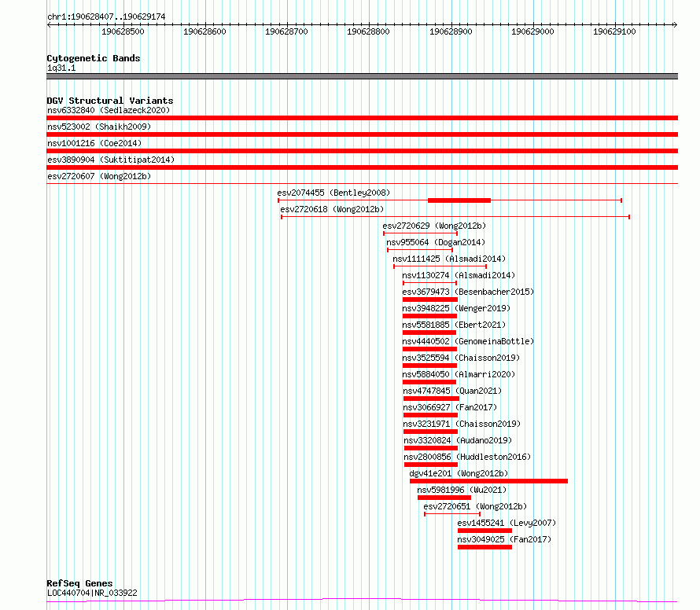The image size is (700, 610).
Task: Click the gray 1q31.1 cytogenetic band bar
Action: 362,76
